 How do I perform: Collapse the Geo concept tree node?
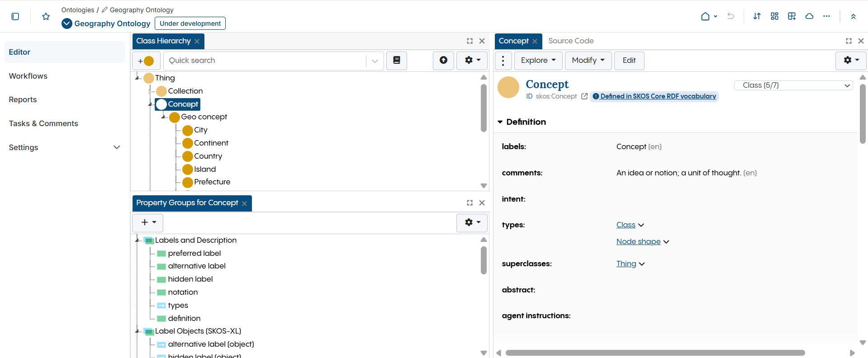[163, 117]
